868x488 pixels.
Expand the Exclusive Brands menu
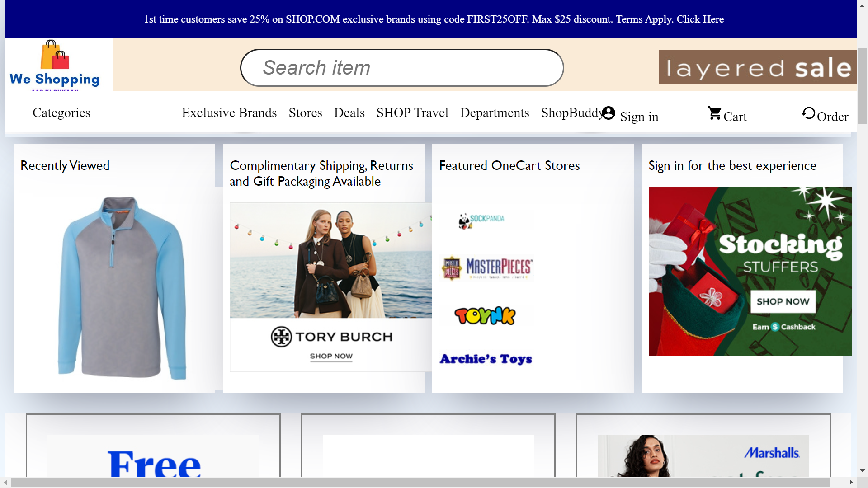[229, 113]
